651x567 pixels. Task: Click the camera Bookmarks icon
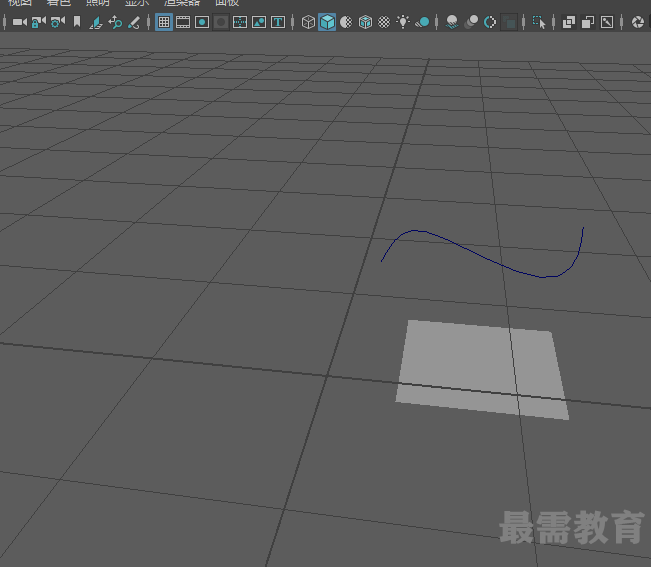click(x=77, y=22)
